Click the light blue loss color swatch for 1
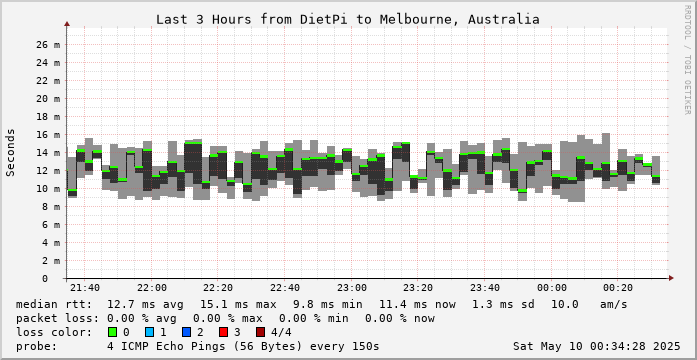 149,332
